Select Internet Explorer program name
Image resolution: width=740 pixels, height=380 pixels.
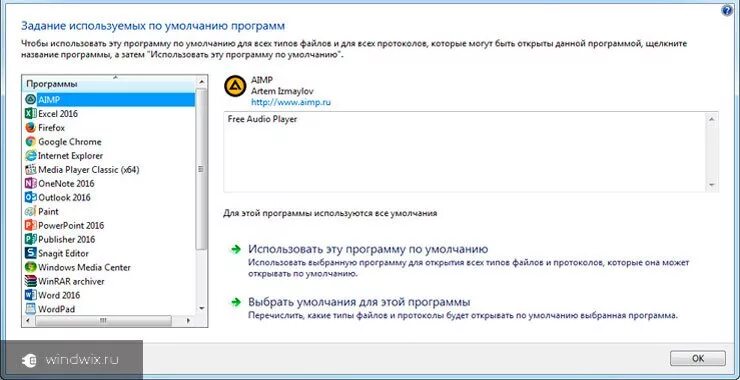click(x=70, y=155)
